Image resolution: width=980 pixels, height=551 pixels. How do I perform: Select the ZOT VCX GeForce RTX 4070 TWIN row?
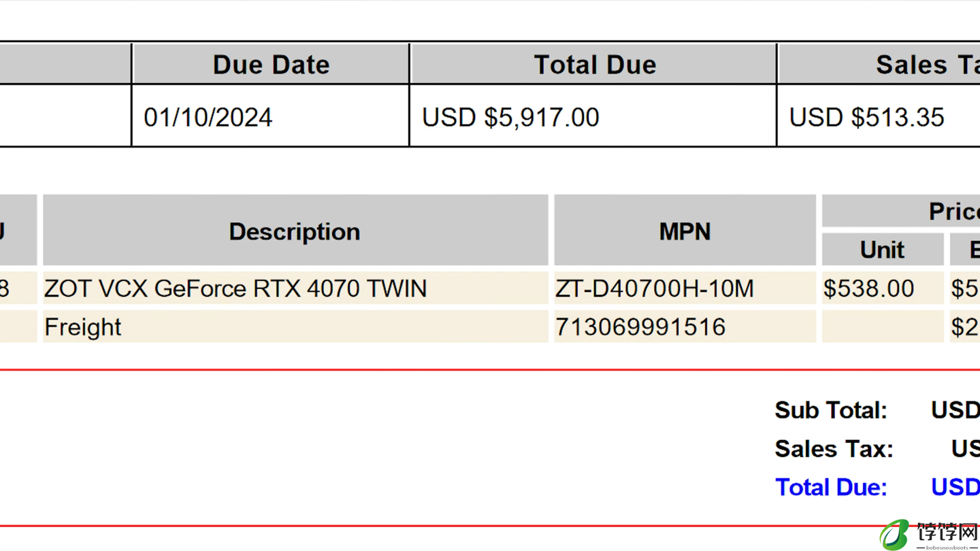490,288
